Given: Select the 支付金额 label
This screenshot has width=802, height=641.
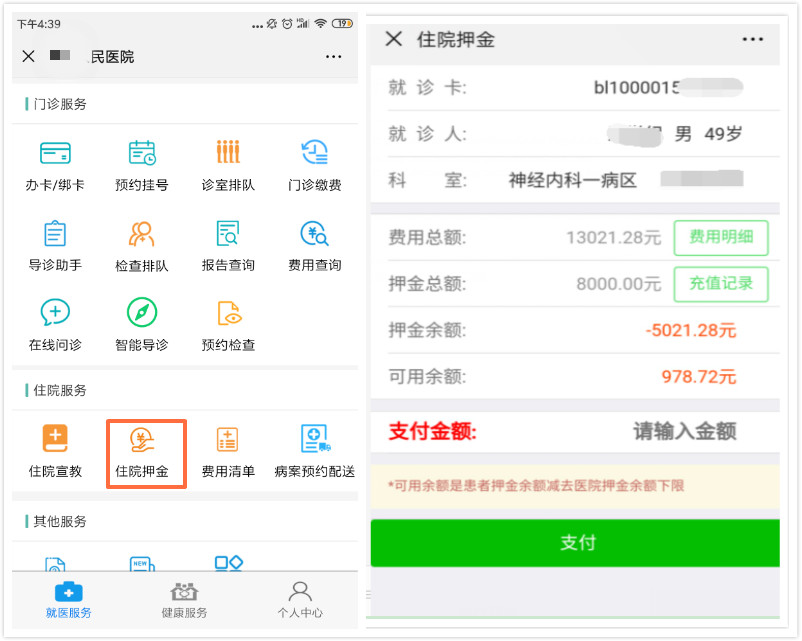Looking at the screenshot, I should 433,431.
